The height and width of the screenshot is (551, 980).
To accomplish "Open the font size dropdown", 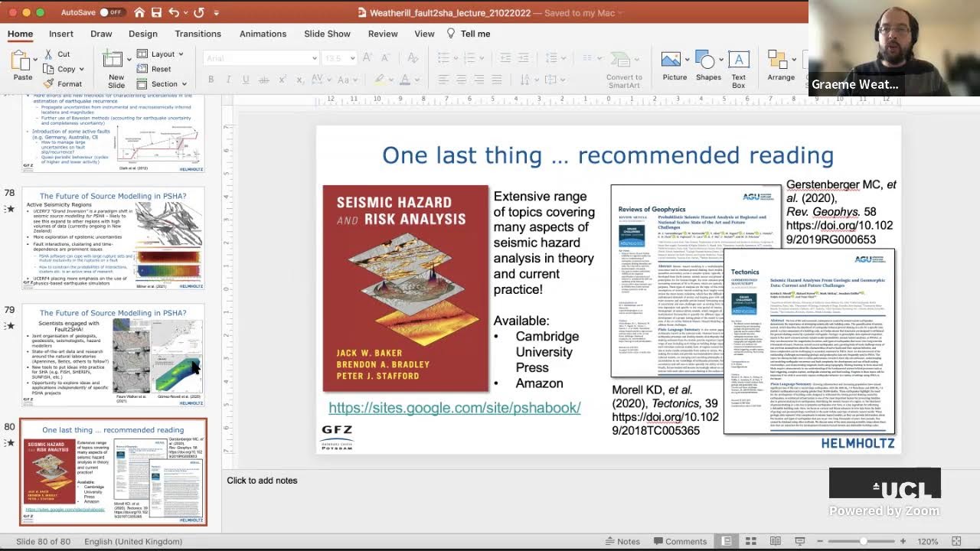I will click(x=354, y=58).
